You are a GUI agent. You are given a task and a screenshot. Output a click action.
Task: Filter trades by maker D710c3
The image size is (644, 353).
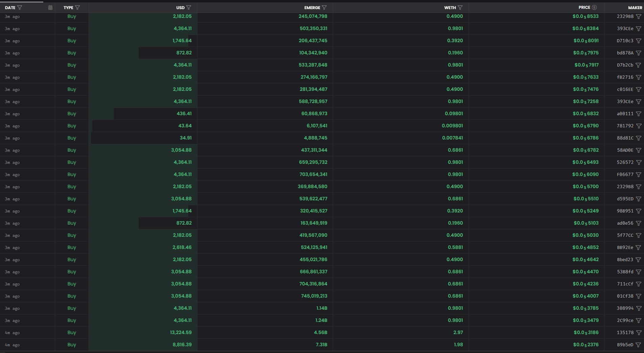pos(639,41)
